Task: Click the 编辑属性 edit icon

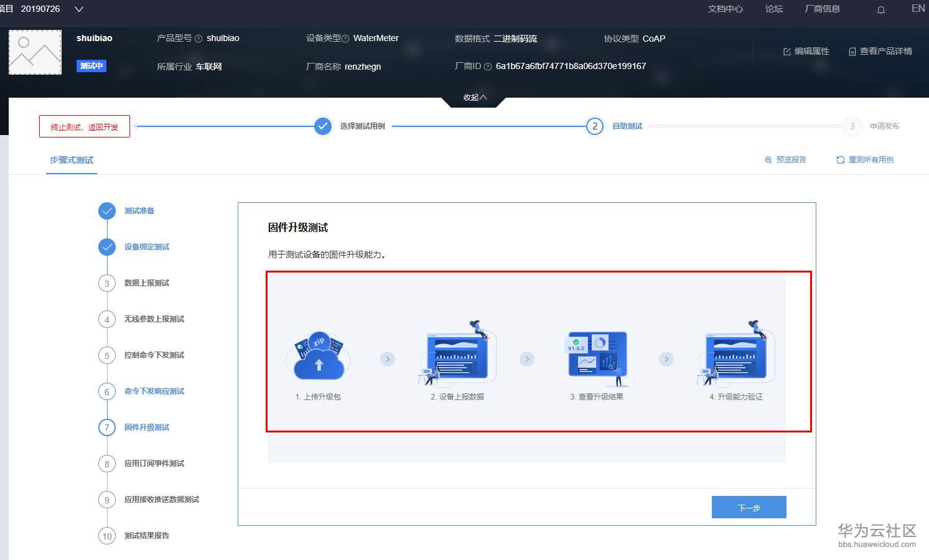Action: [787, 52]
